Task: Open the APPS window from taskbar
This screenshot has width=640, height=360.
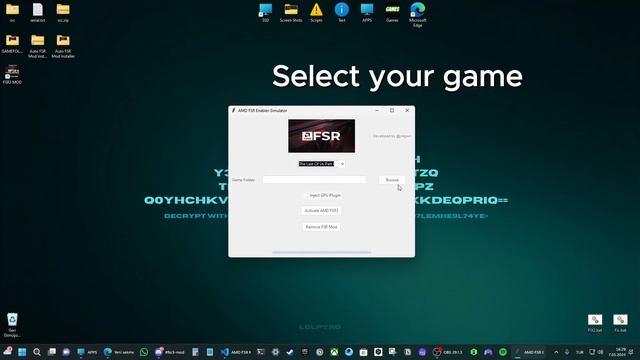Action: (x=88, y=352)
